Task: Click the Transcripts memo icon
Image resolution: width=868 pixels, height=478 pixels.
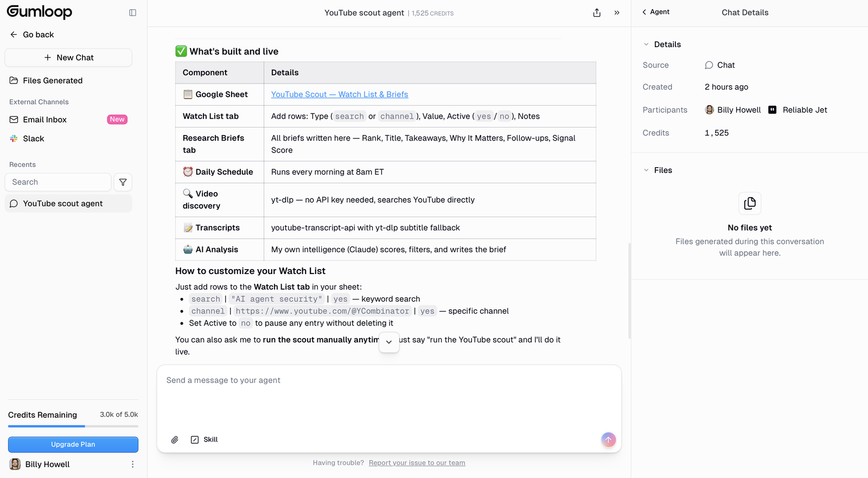Action: point(188,228)
